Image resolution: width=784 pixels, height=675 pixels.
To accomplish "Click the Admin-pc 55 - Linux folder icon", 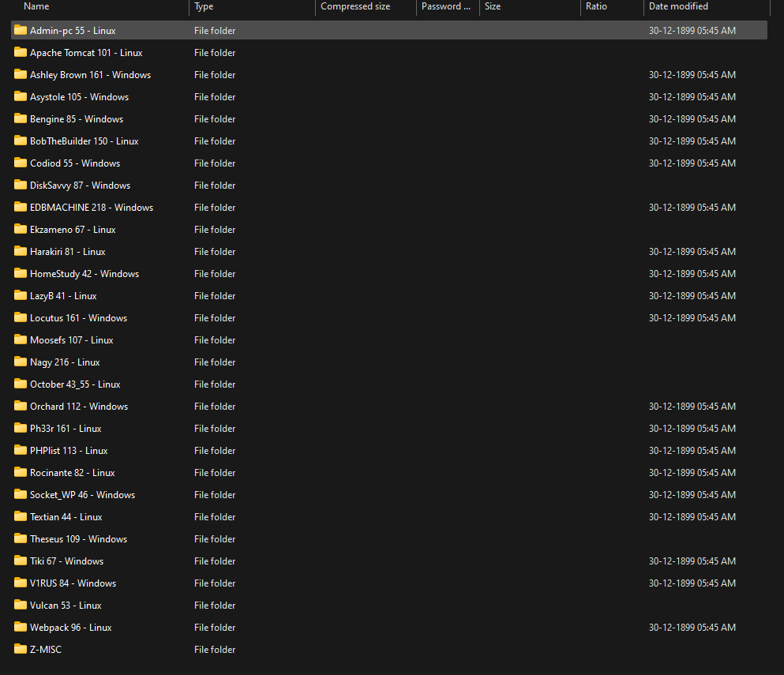I will [21, 30].
